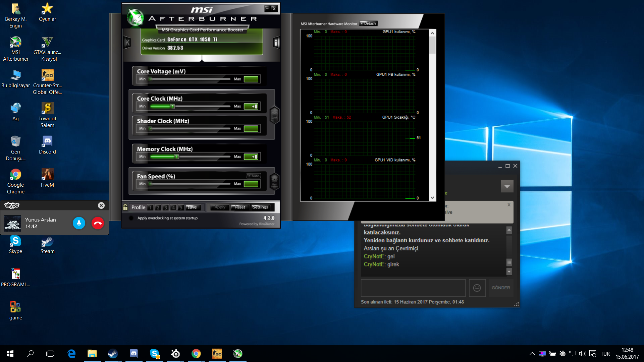Open Microsoft Edge from the taskbar
Screen dimensions: 644x362
(x=71, y=354)
